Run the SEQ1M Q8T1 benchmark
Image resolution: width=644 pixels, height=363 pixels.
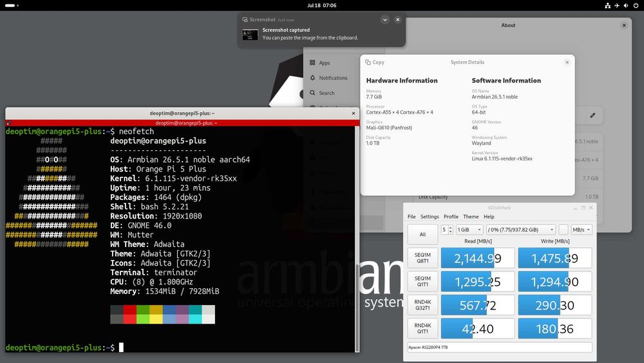click(x=422, y=258)
